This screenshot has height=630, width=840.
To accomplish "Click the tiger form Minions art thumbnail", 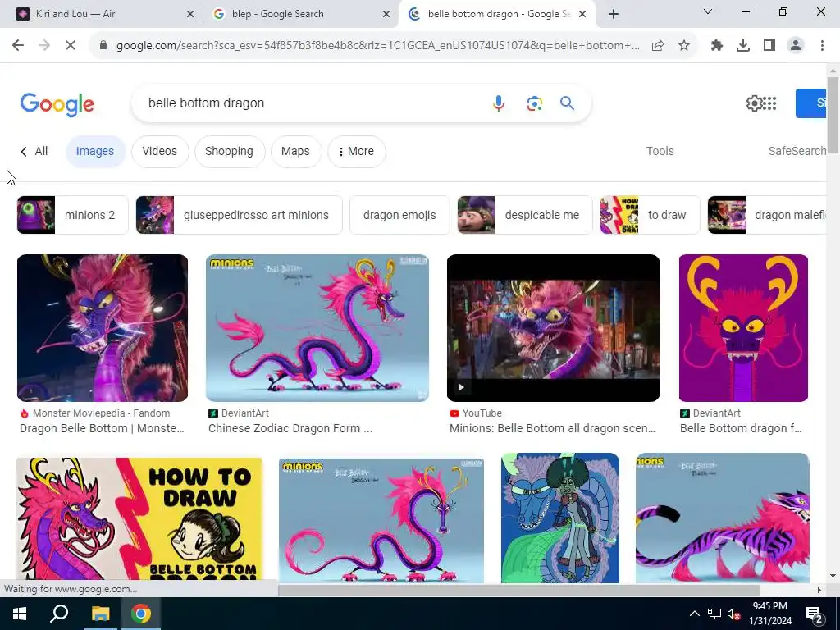I will click(722, 518).
